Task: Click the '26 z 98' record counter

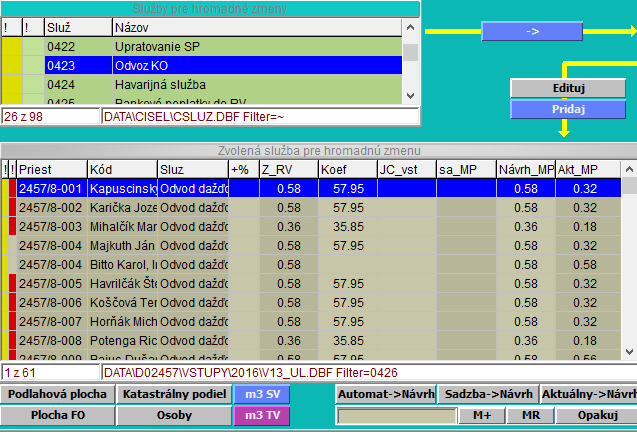Action: [x=50, y=117]
